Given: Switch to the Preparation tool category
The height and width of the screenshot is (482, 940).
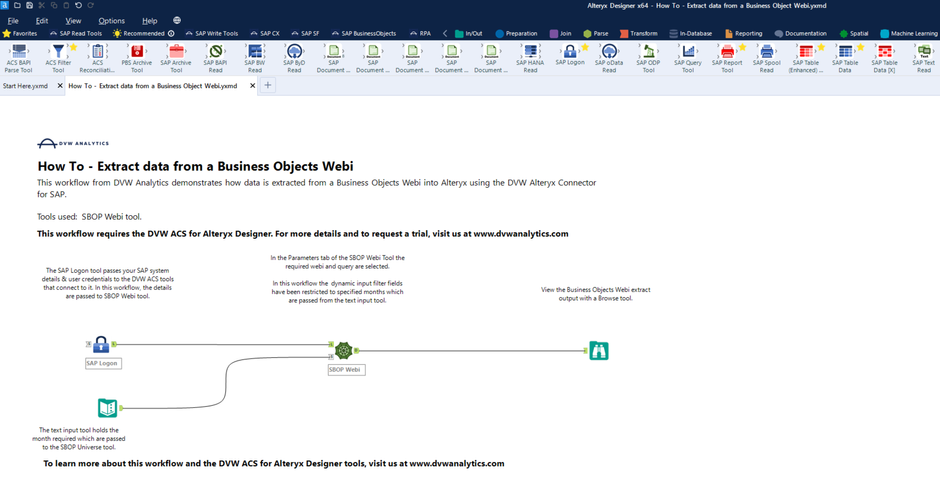Looking at the screenshot, I should tap(516, 34).
